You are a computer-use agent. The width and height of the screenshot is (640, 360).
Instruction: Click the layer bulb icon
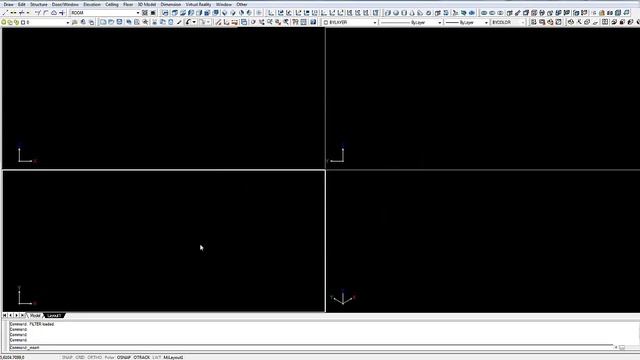(4, 22)
